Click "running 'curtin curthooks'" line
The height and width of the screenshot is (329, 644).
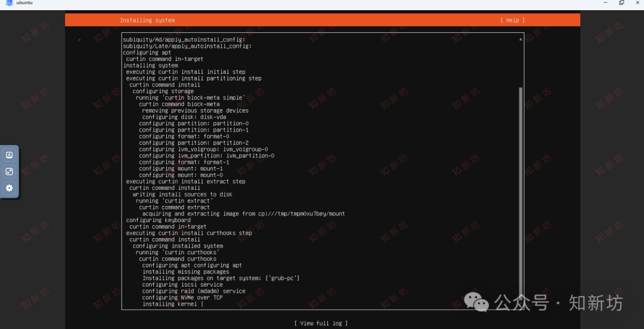tap(178, 253)
